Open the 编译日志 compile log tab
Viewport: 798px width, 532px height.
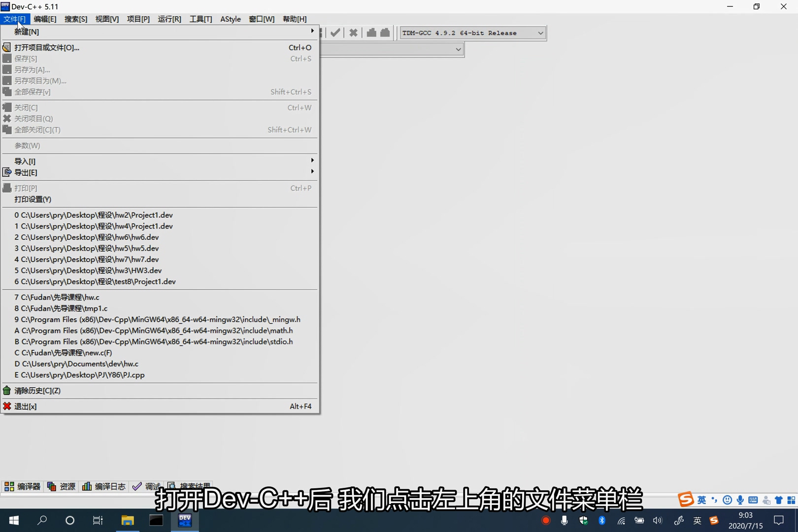104,487
